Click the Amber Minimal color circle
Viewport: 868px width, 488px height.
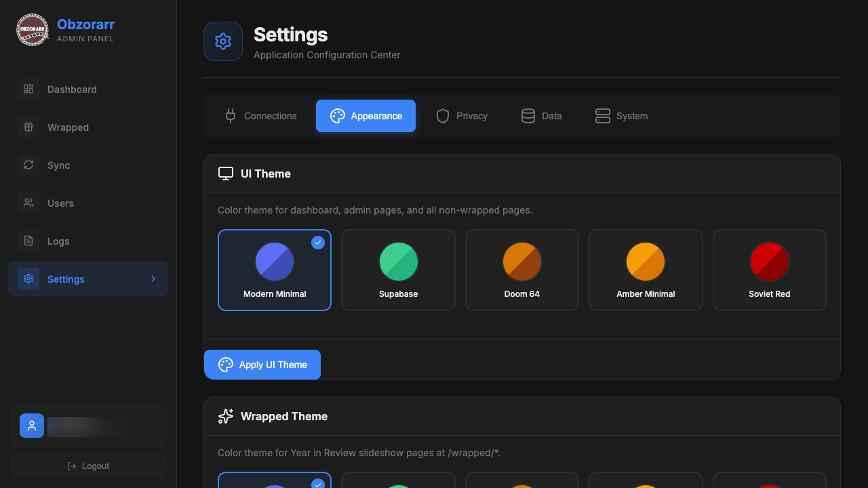(x=646, y=262)
